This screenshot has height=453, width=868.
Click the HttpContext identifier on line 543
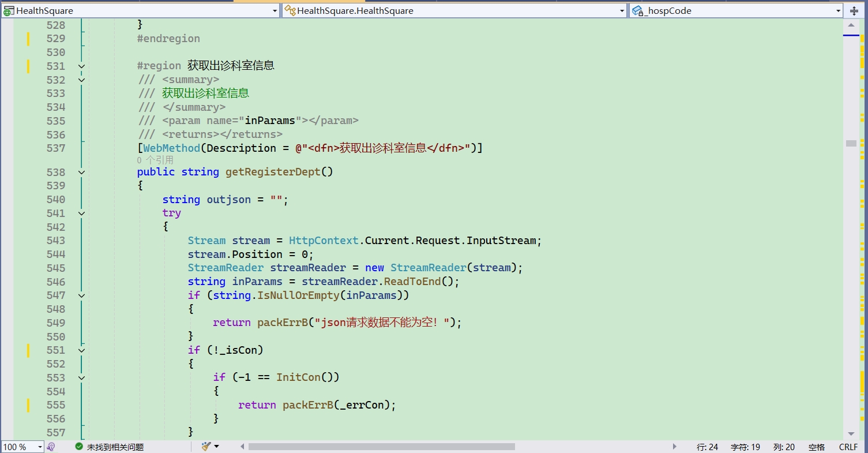(x=324, y=241)
